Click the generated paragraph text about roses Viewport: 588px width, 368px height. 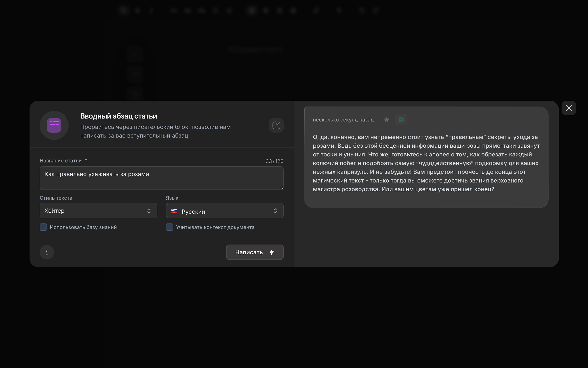point(426,163)
